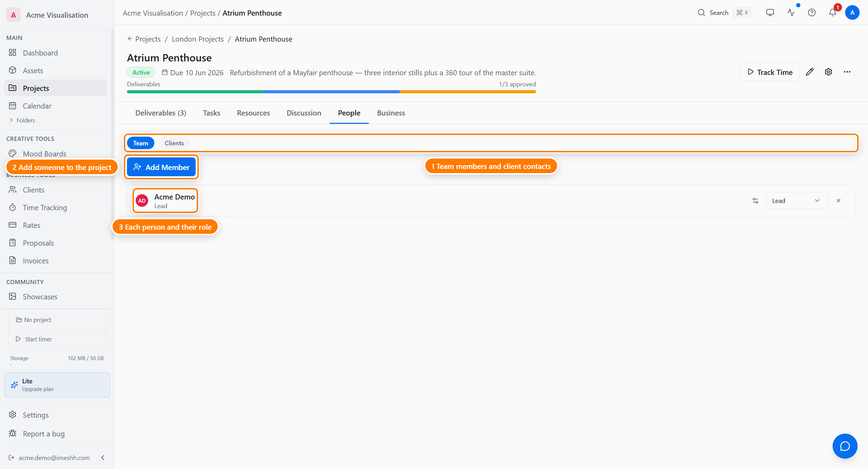Open the user avatar menu
868x469 pixels.
point(852,13)
